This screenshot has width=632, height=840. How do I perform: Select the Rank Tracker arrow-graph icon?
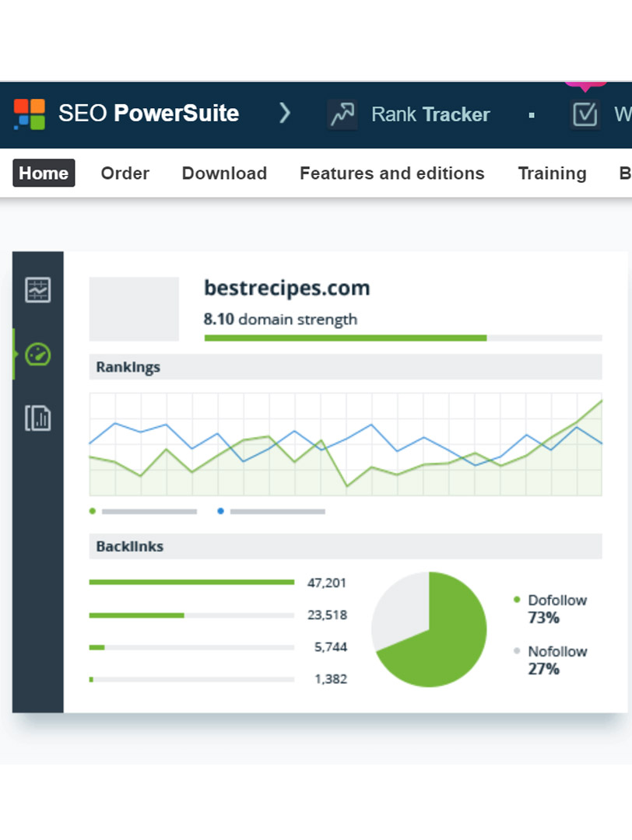tap(342, 114)
